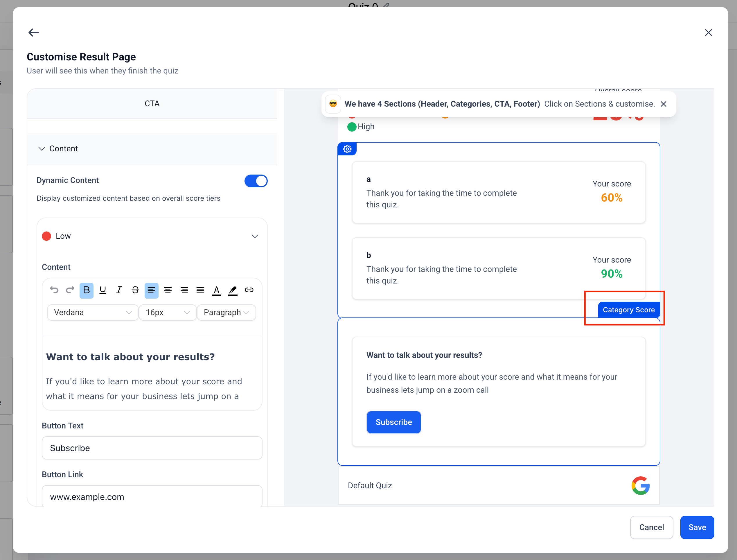The height and width of the screenshot is (560, 737).
Task: Open the text color picker
Action: coord(217,291)
